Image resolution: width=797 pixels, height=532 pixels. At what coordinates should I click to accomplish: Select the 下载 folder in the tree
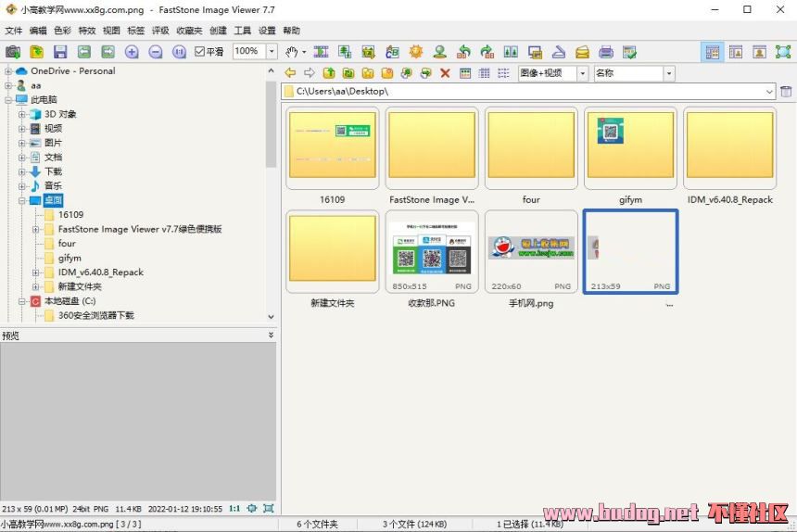(53, 171)
